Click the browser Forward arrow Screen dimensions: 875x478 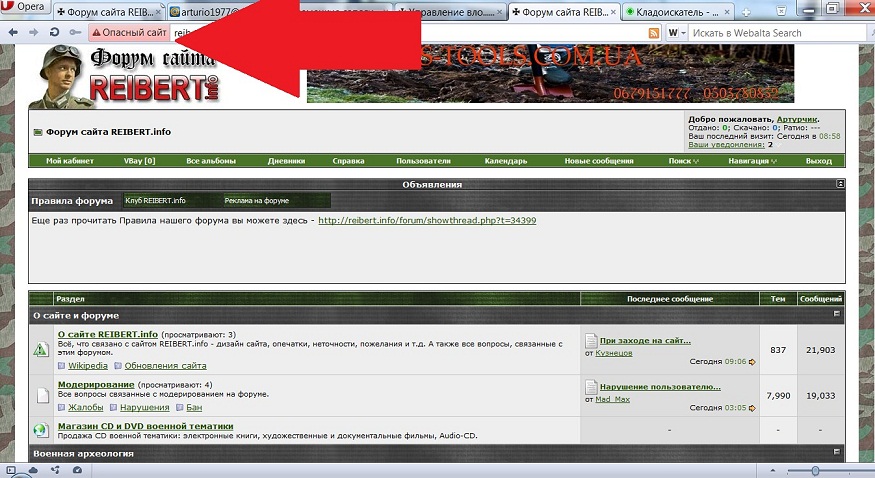pyautogui.click(x=33, y=32)
